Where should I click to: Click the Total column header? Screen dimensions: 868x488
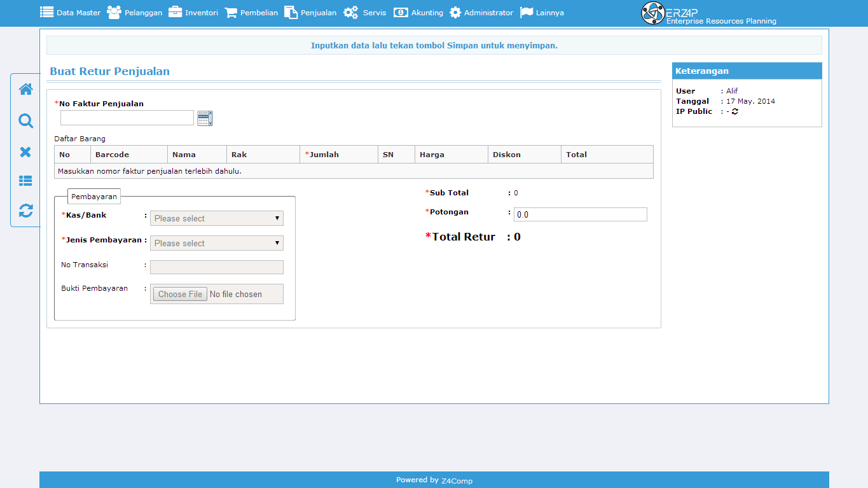[607, 155]
